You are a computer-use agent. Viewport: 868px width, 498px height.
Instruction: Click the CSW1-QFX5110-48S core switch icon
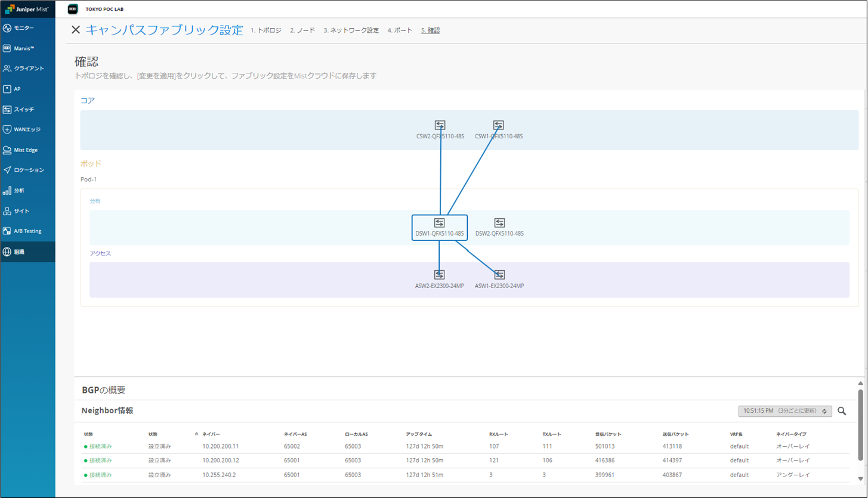coord(499,125)
